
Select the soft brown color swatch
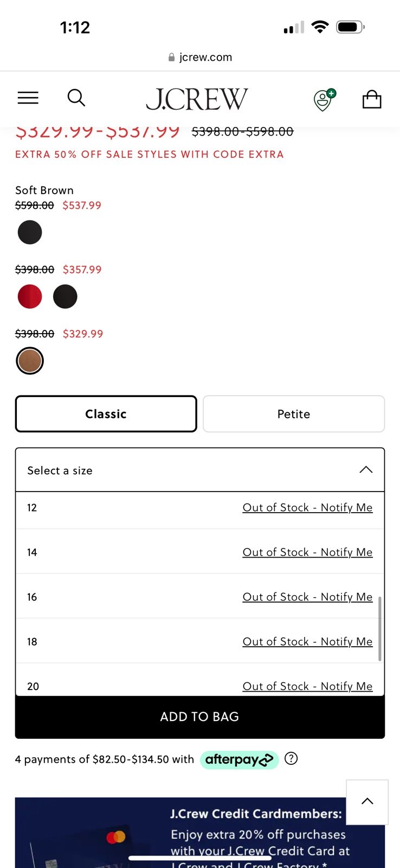pyautogui.click(x=30, y=361)
